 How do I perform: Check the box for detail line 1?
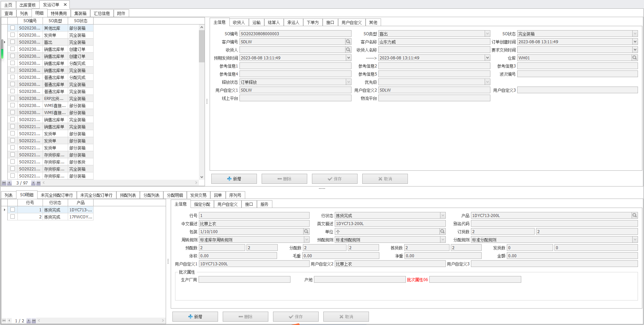12,210
